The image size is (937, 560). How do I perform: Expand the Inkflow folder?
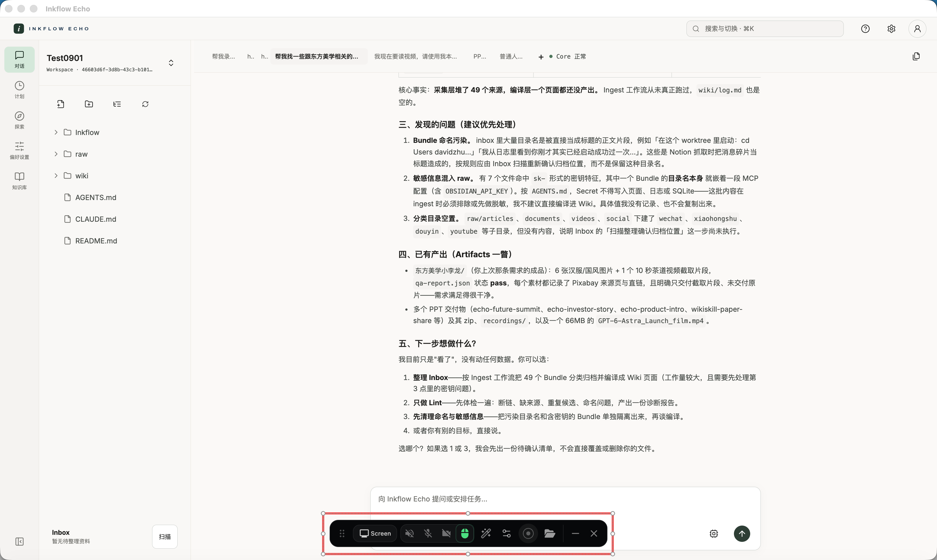56,132
